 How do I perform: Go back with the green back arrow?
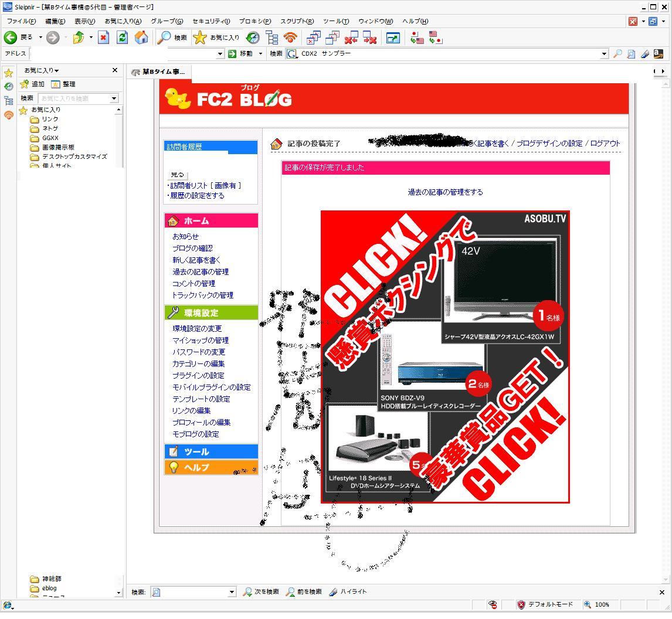[11, 38]
